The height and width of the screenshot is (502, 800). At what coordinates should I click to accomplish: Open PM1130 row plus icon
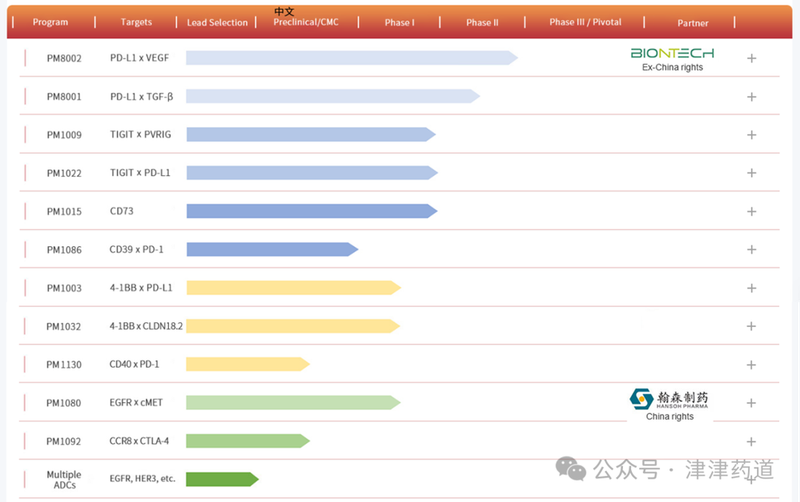[x=751, y=364]
